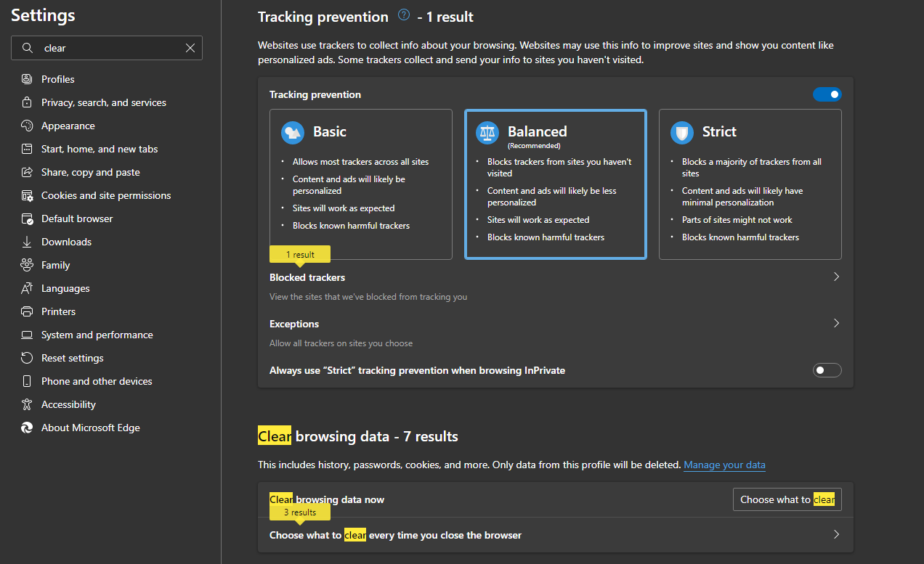Click the Appearance palette icon

(x=27, y=126)
